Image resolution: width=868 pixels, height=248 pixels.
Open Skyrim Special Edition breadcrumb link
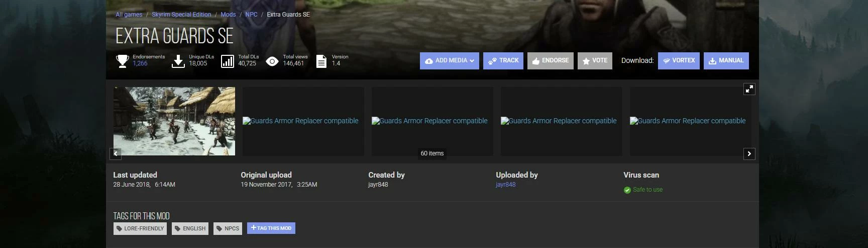coord(181,15)
